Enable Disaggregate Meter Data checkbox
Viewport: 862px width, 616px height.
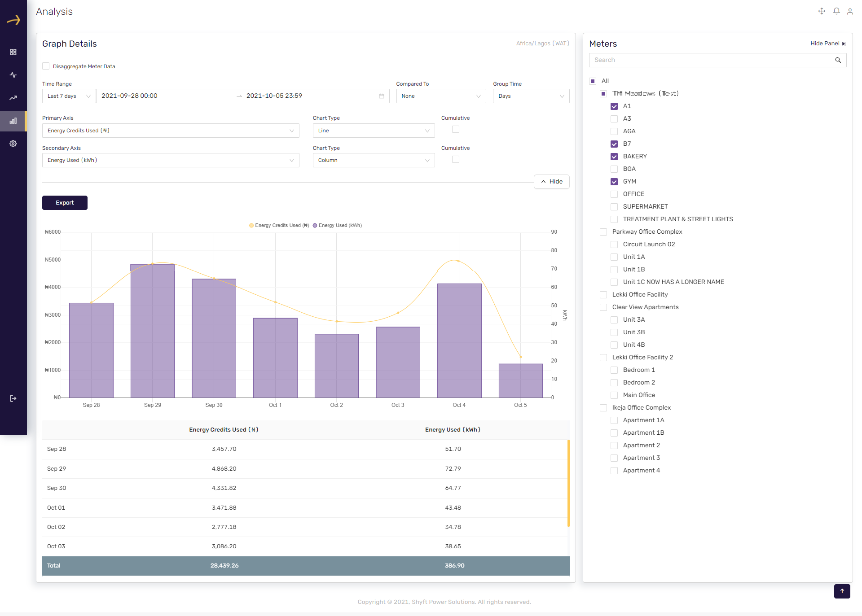[x=46, y=66]
